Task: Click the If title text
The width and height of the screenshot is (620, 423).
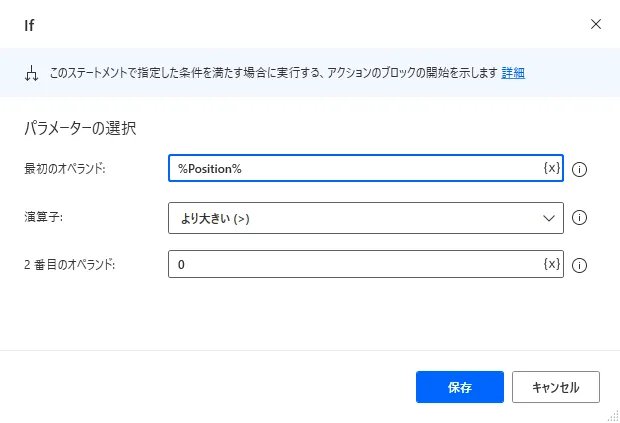Action: (x=30, y=24)
